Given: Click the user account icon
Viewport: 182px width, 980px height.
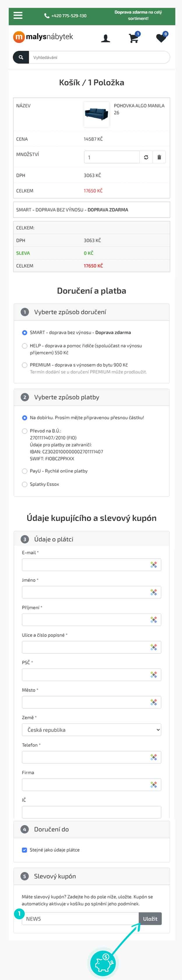Looking at the screenshot, I should pyautogui.click(x=107, y=37).
